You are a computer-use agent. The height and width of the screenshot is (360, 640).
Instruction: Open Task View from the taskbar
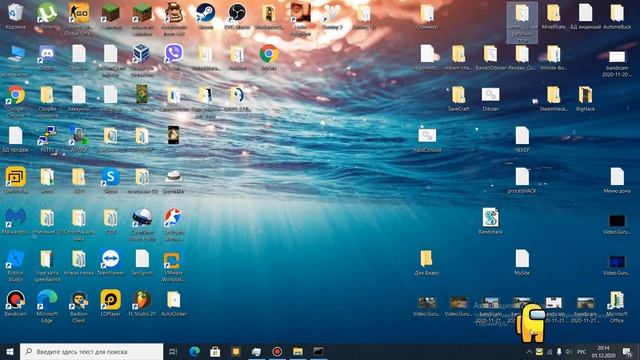[173, 351]
